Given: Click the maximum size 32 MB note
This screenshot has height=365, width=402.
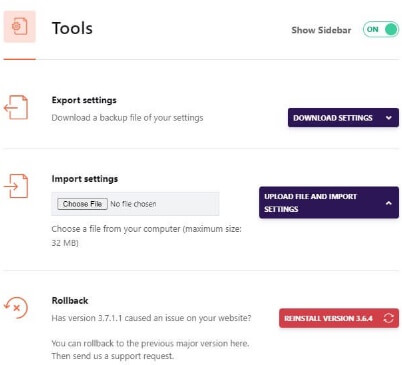Looking at the screenshot, I should coord(146,236).
